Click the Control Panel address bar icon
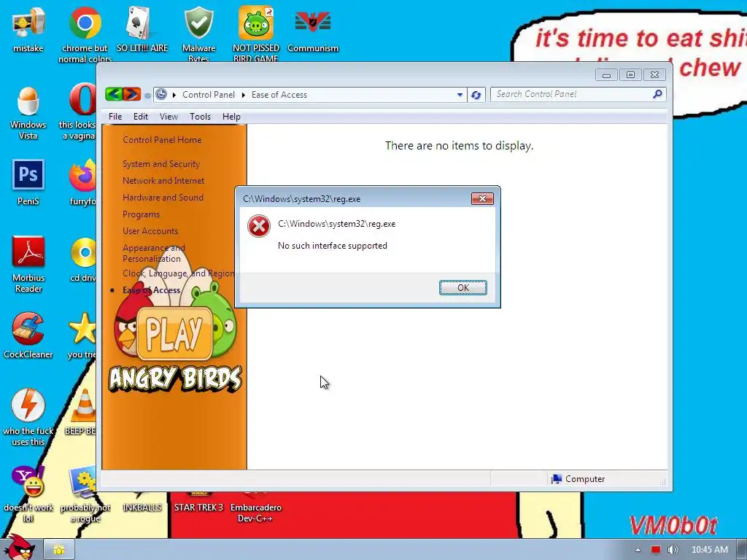Screen dimensions: 747x560 [x=161, y=94]
